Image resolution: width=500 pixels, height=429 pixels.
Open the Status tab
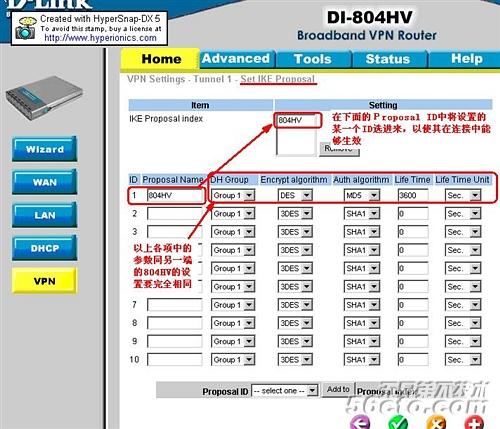(388, 59)
